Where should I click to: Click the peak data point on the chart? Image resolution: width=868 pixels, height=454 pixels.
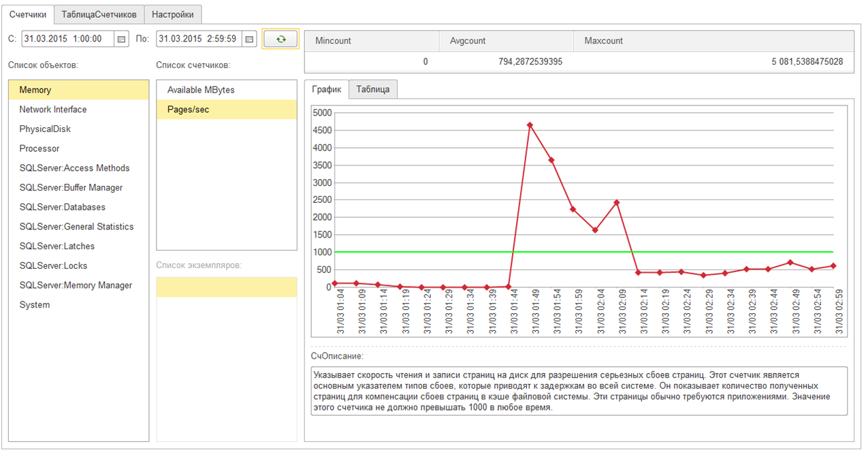click(x=530, y=125)
